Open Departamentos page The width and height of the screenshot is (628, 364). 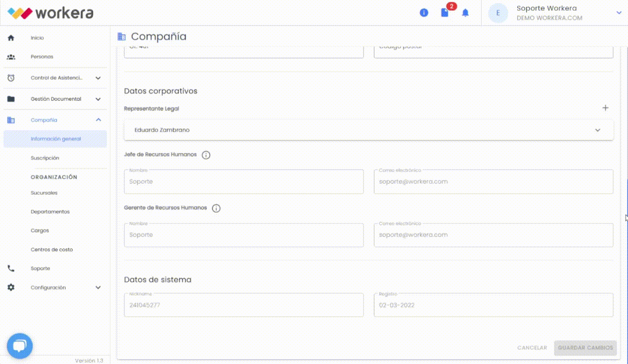50,212
